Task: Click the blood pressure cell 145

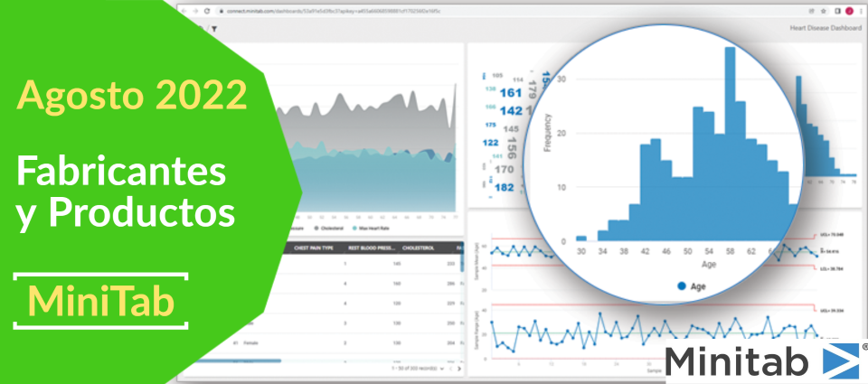Action: (397, 263)
